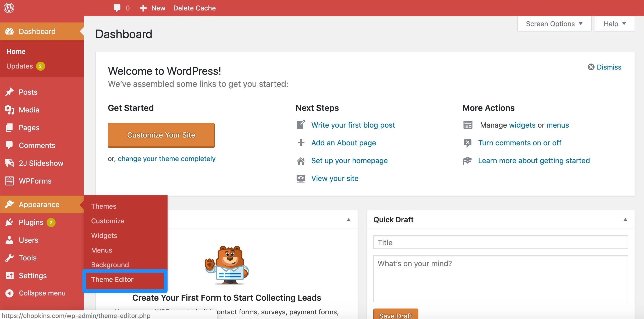Open Theme Editor in the Appearance submenu
This screenshot has height=319, width=644.
[x=112, y=280]
